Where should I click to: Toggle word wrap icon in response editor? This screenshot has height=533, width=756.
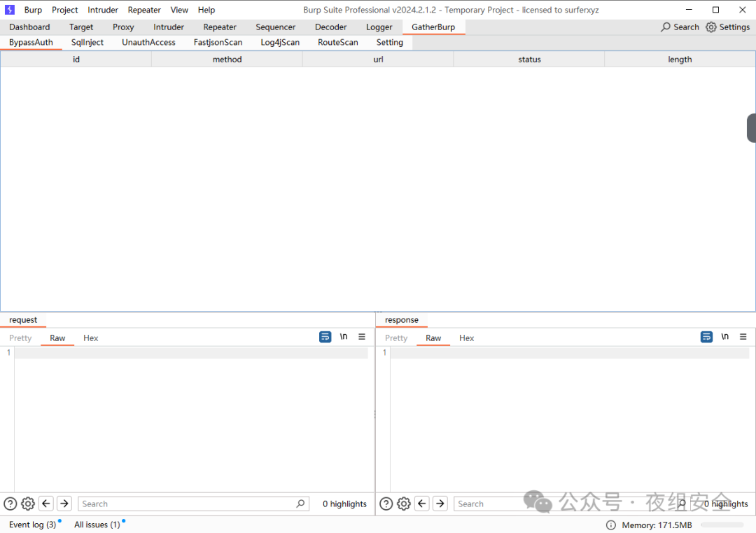pyautogui.click(x=706, y=337)
